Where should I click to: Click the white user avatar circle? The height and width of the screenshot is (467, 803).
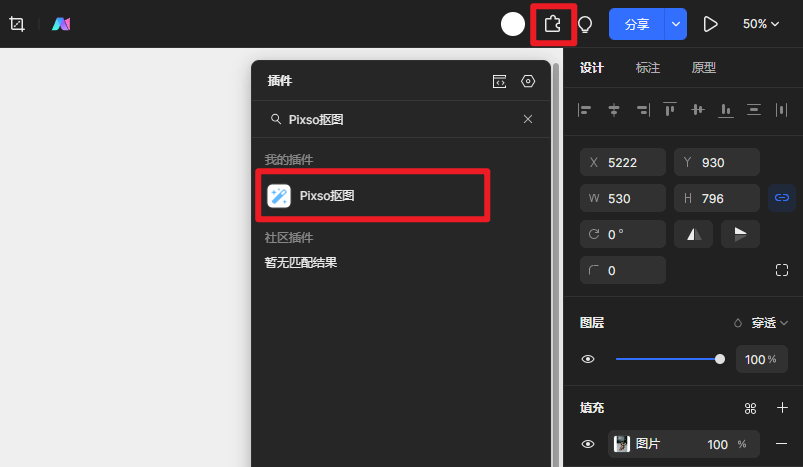[513, 24]
